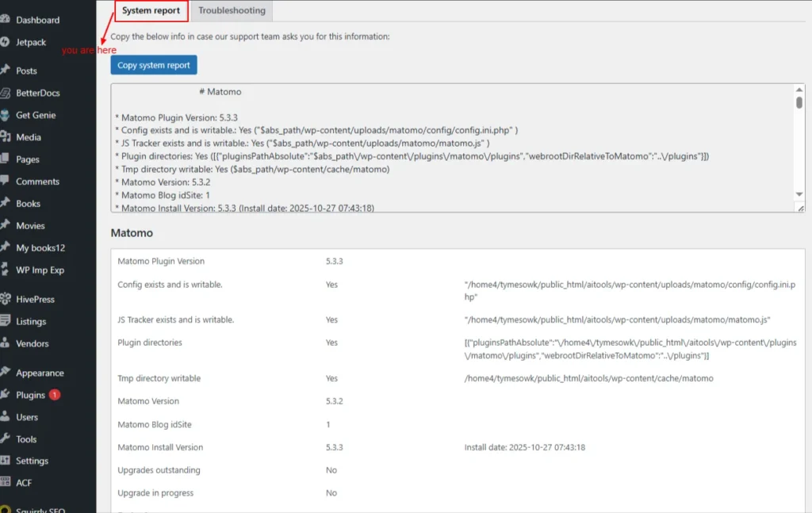
Task: Click the scroll up arrow in report box
Action: [x=799, y=90]
